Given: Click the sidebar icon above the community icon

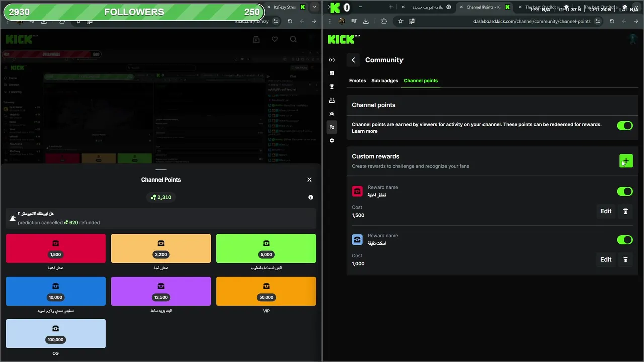Looking at the screenshot, I should pos(332,114).
